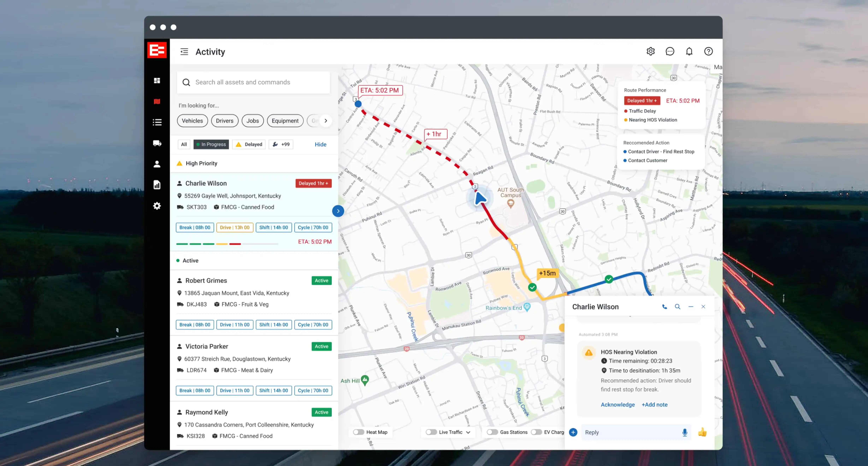
Task: Click Charlie Wilson's Drive 13h 00 tag
Action: coord(235,228)
